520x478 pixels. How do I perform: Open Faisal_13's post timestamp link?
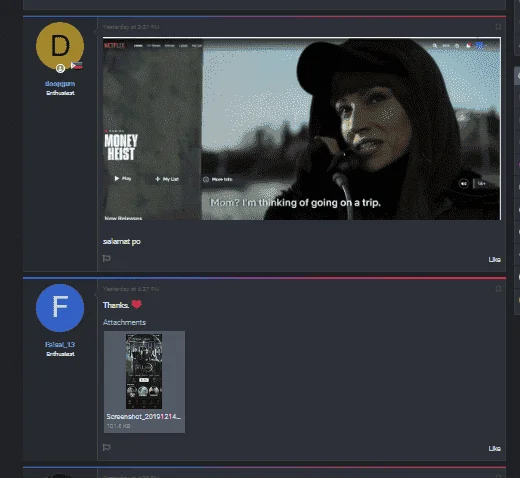[x=131, y=289]
